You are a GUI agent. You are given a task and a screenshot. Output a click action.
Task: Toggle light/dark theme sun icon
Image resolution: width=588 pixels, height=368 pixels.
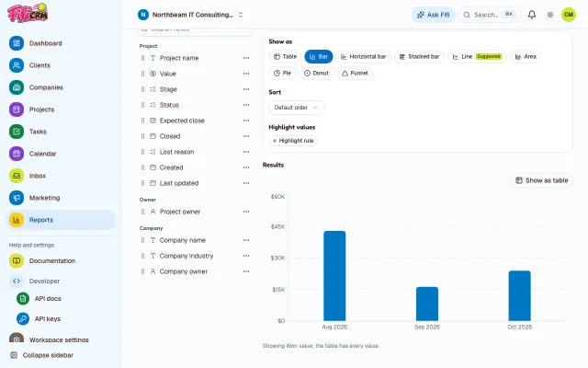(x=550, y=15)
